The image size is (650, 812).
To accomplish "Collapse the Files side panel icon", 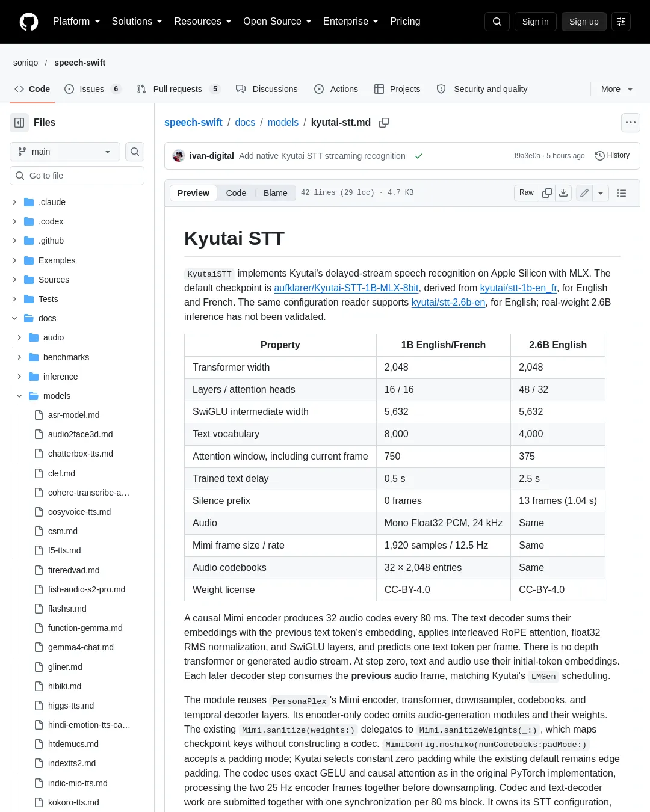I will [19, 123].
